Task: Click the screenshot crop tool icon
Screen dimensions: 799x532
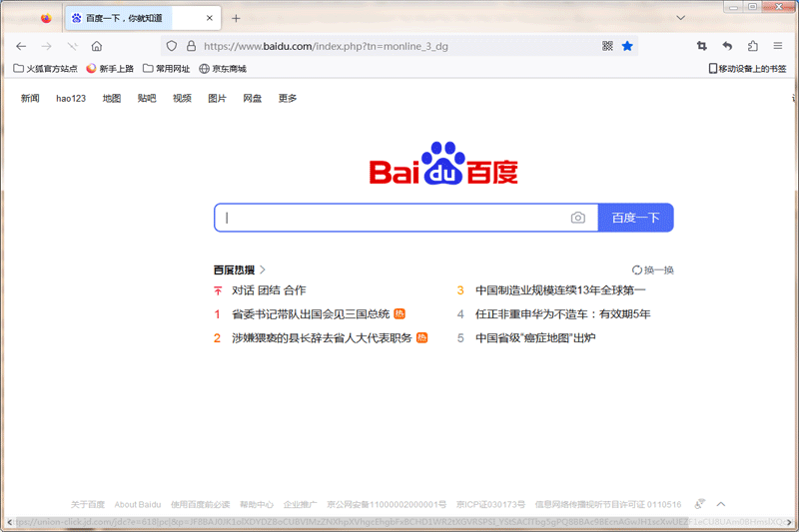Action: tap(702, 46)
